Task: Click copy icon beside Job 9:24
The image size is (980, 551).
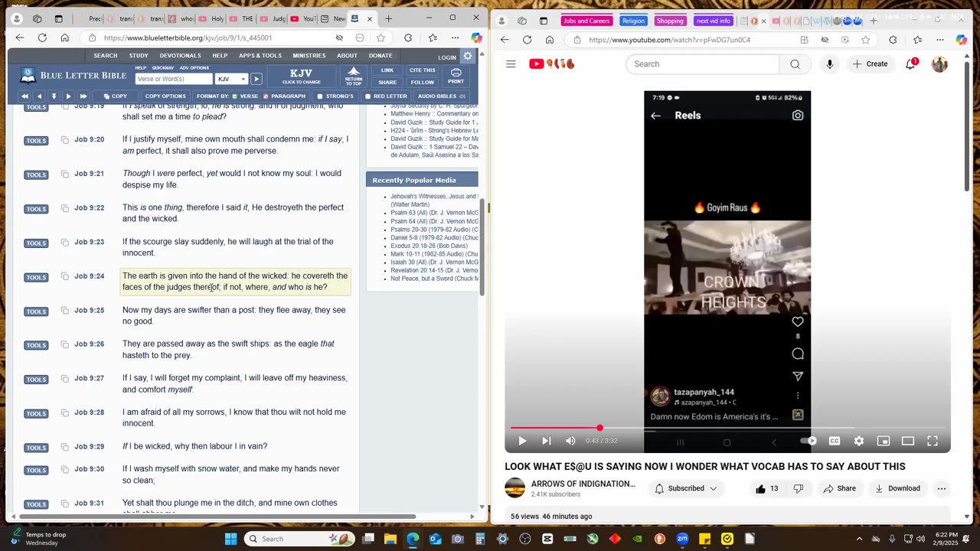Action: [64, 276]
